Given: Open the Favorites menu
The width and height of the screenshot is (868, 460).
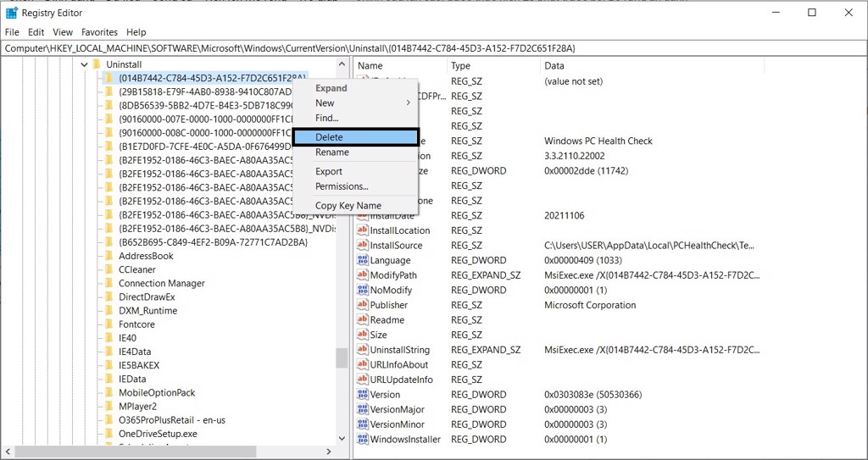Looking at the screenshot, I should [100, 32].
